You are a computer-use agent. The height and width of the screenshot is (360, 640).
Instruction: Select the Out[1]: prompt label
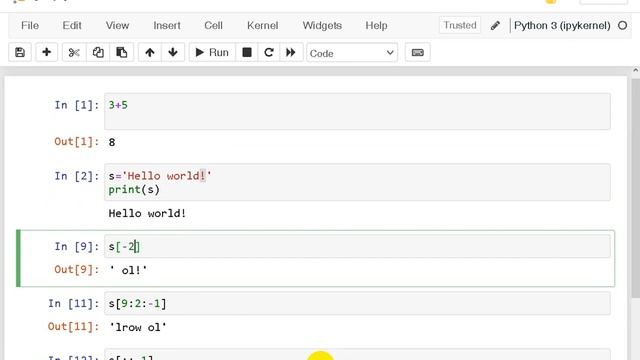pos(77,142)
